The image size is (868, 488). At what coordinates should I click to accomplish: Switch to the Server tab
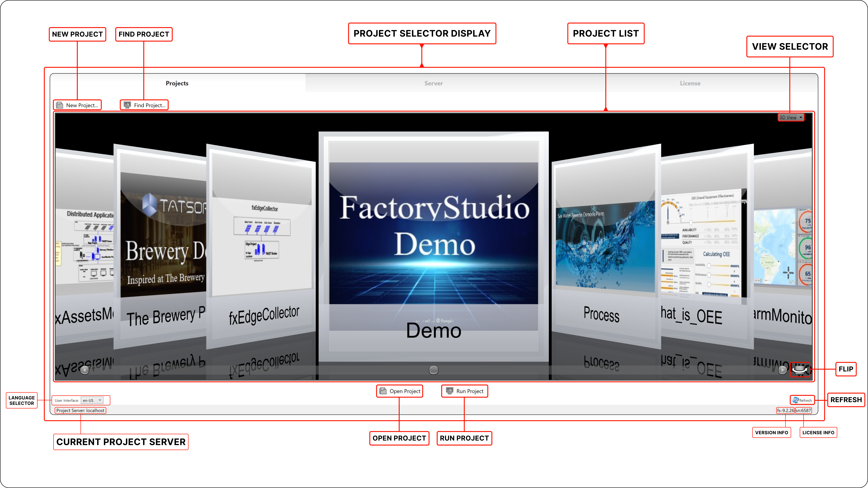433,83
